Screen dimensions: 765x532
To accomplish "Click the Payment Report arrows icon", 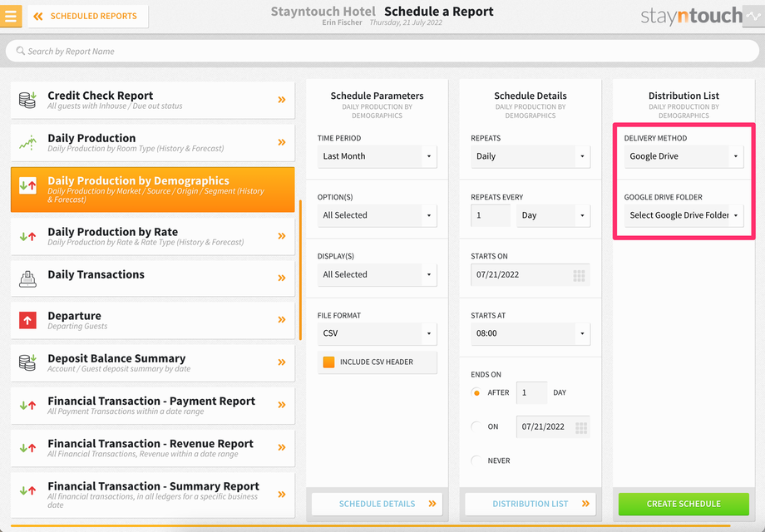I will [27, 405].
